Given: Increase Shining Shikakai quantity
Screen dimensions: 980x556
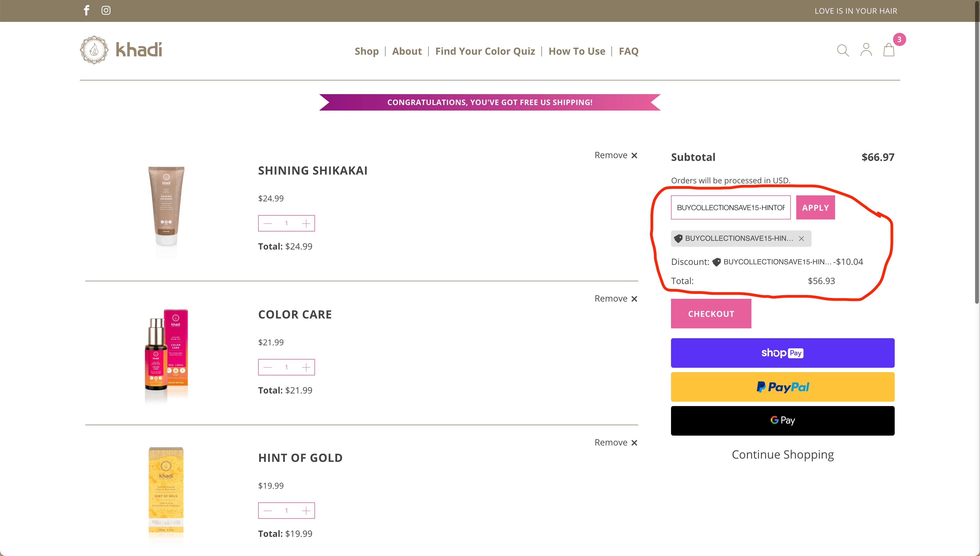Looking at the screenshot, I should 306,223.
